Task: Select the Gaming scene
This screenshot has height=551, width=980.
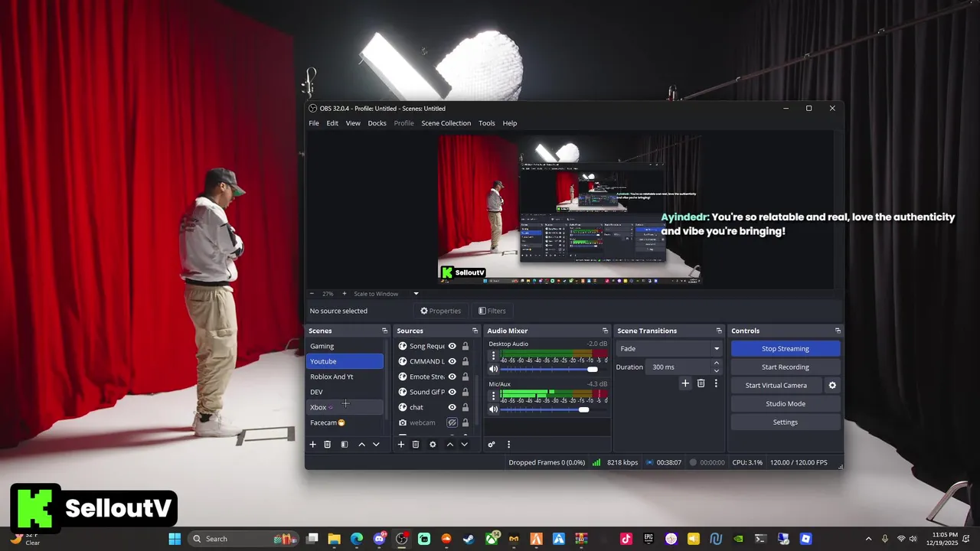Action: tap(345, 346)
